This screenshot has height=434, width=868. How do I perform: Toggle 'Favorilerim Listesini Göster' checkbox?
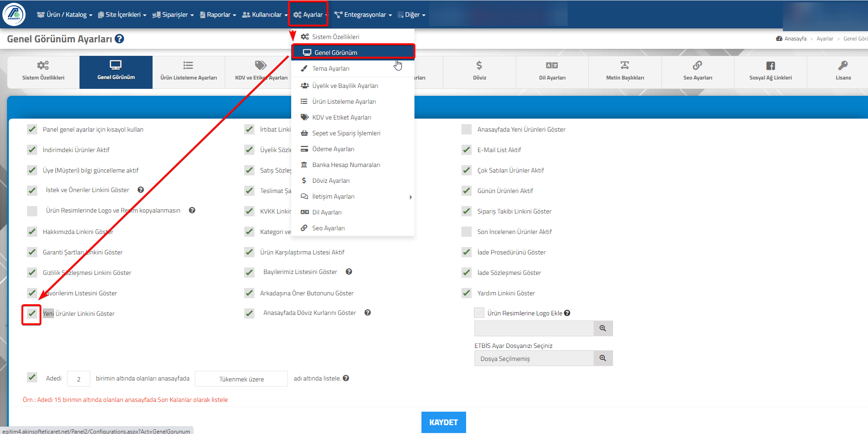coord(32,293)
